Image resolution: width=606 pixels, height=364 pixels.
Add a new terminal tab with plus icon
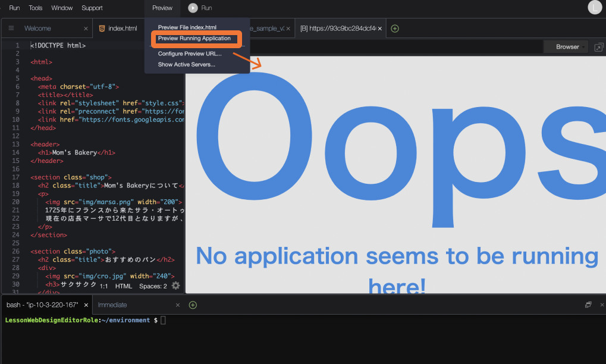pos(193,305)
